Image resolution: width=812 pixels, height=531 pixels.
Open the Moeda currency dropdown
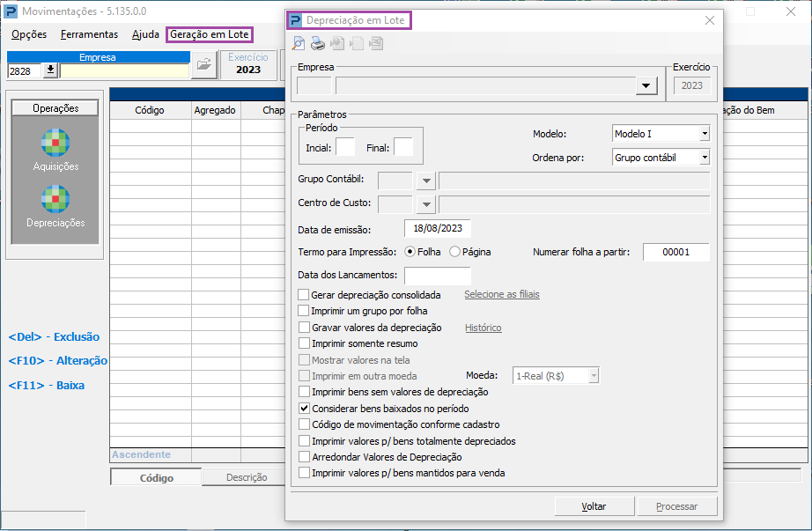click(594, 376)
